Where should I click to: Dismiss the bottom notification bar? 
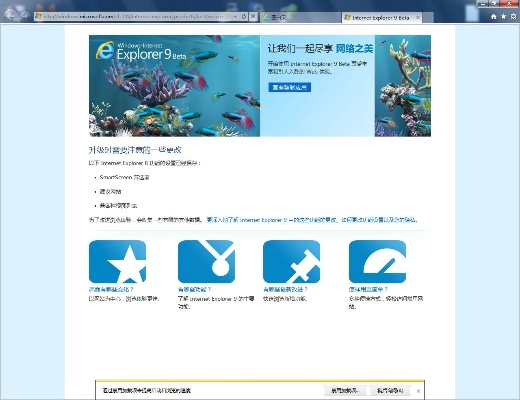pos(418,391)
